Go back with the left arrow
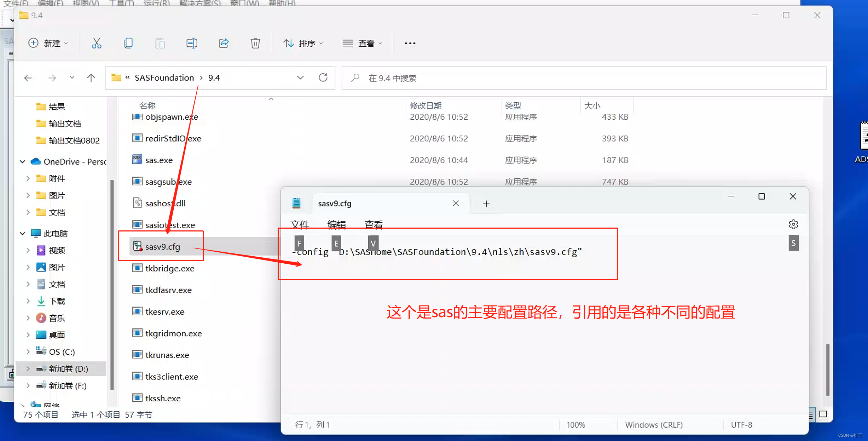This screenshot has width=868, height=441. point(28,78)
